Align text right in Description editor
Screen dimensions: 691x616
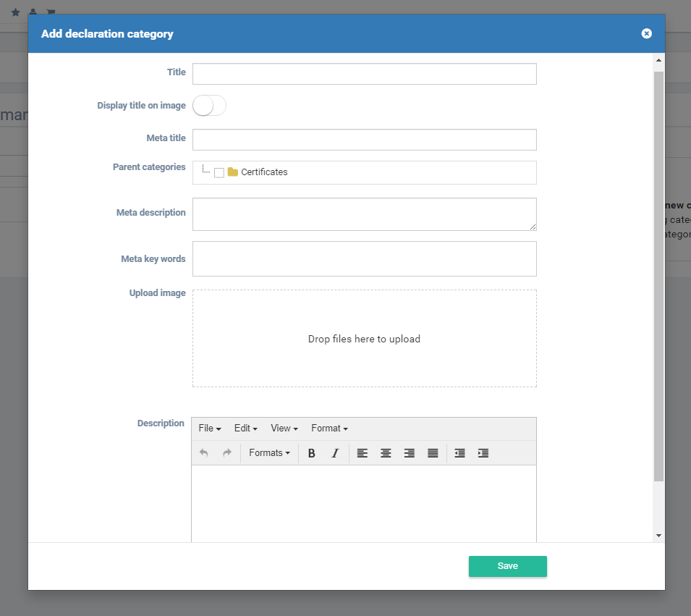410,453
